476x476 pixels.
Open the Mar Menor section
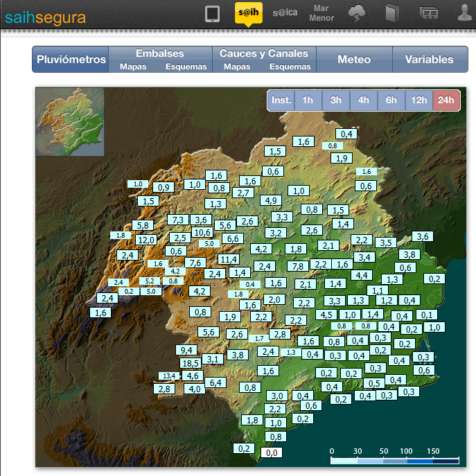[x=321, y=13]
